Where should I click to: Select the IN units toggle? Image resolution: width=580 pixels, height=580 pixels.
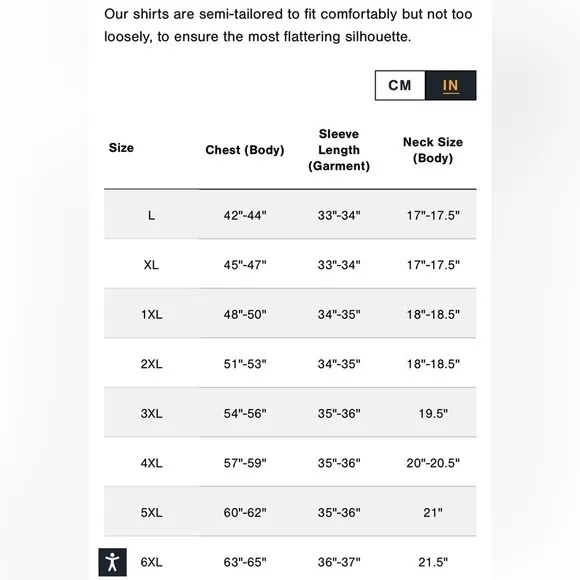pyautogui.click(x=451, y=85)
